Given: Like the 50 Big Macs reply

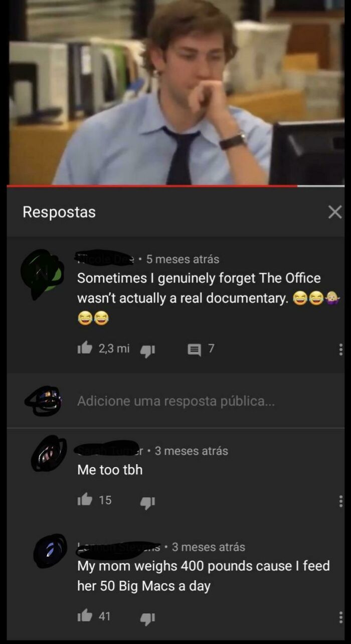Looking at the screenshot, I should (84, 616).
